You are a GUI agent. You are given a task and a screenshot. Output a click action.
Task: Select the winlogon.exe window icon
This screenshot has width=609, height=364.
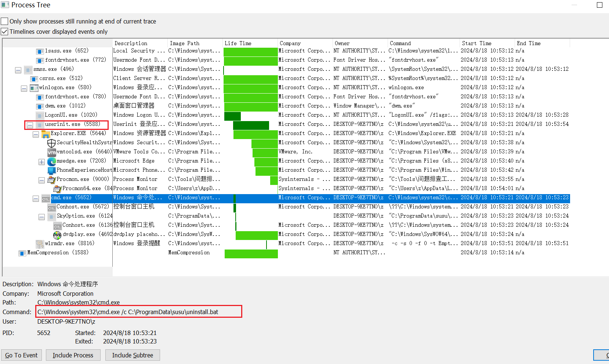pos(34,88)
